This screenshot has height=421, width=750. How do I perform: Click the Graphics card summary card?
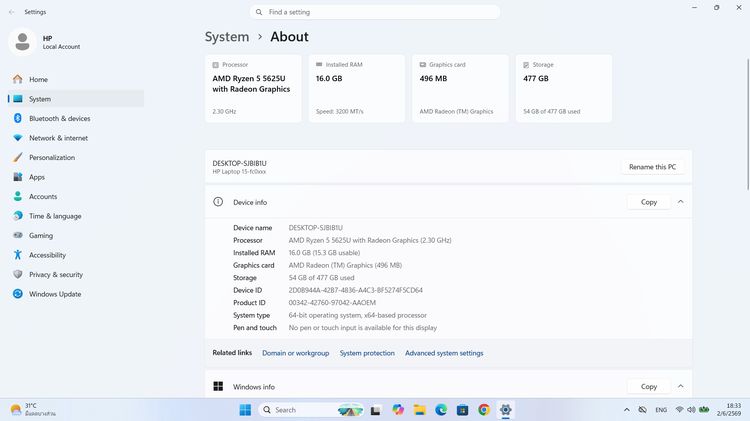(x=460, y=88)
